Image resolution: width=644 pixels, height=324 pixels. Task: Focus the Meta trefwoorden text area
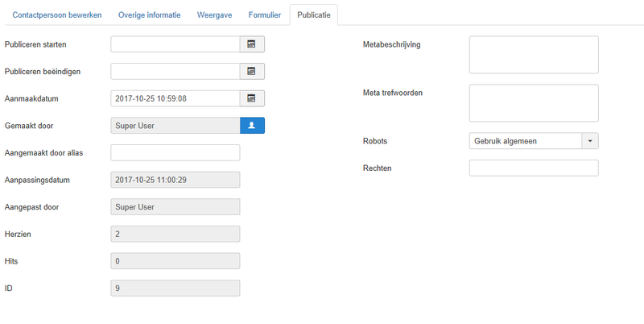pyautogui.click(x=534, y=103)
